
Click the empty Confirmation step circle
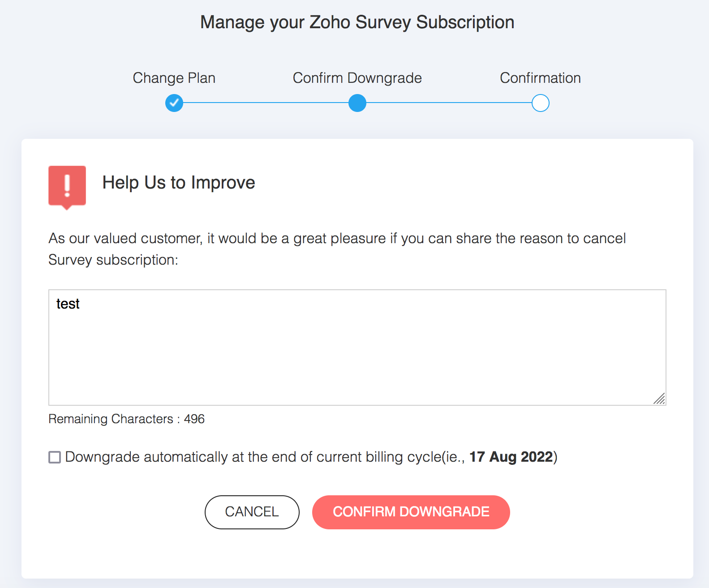[541, 103]
